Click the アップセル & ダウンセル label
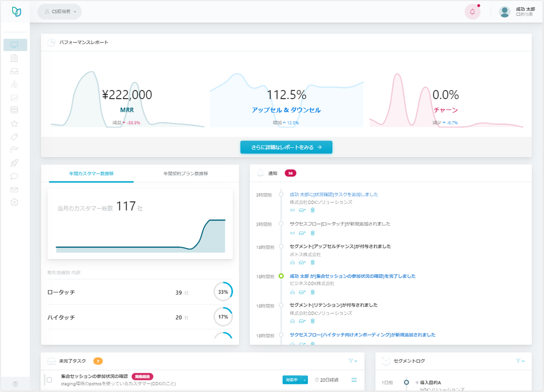This screenshot has width=544, height=392. (x=286, y=110)
